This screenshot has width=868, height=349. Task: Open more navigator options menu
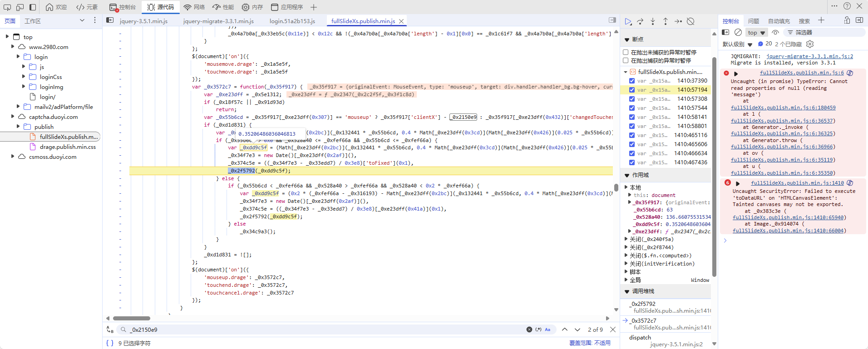coord(94,20)
